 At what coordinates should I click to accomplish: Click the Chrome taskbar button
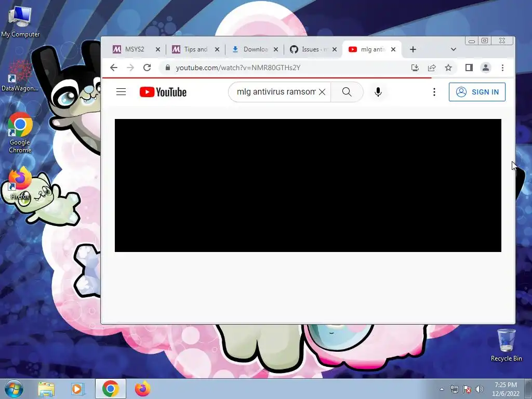coord(110,389)
